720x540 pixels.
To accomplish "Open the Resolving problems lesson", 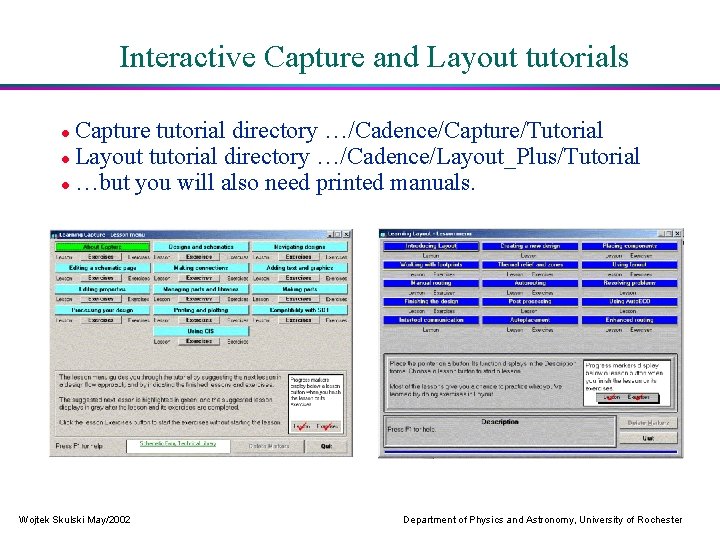I will pos(630,283).
